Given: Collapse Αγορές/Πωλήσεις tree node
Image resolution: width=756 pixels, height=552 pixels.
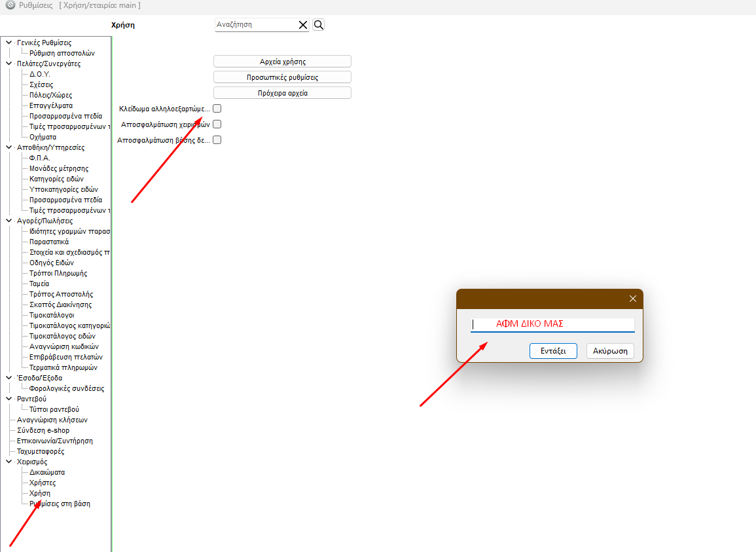Looking at the screenshot, I should tap(9, 221).
